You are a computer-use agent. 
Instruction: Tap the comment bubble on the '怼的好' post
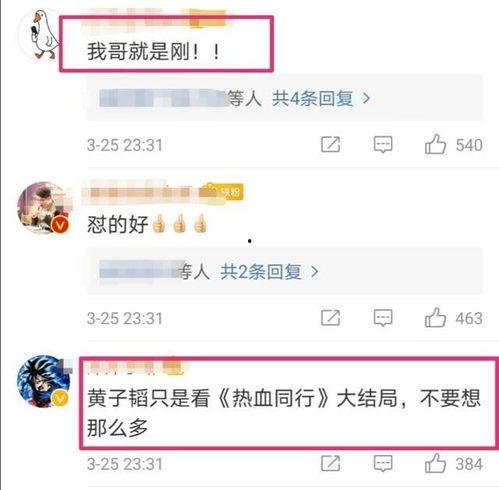click(x=383, y=318)
